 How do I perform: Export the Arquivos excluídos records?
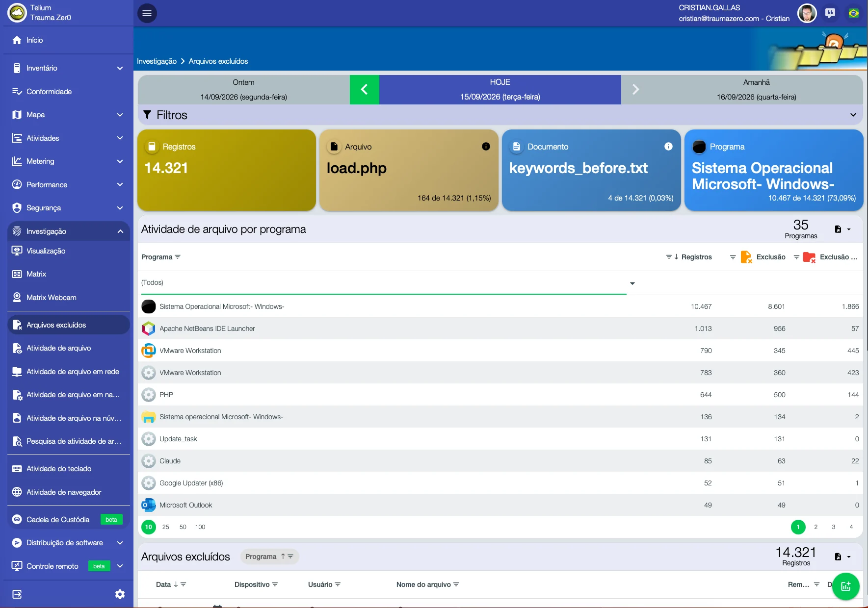842,557
